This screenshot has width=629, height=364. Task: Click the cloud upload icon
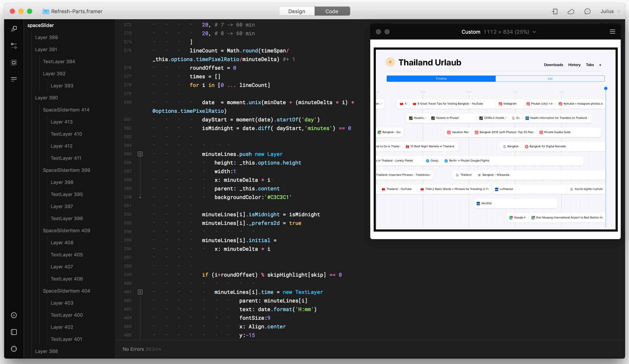click(571, 11)
